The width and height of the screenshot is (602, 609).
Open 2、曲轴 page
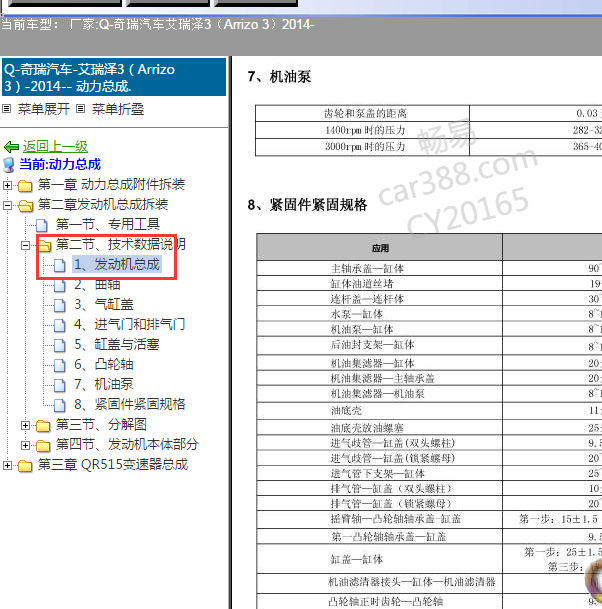pyautogui.click(x=97, y=284)
